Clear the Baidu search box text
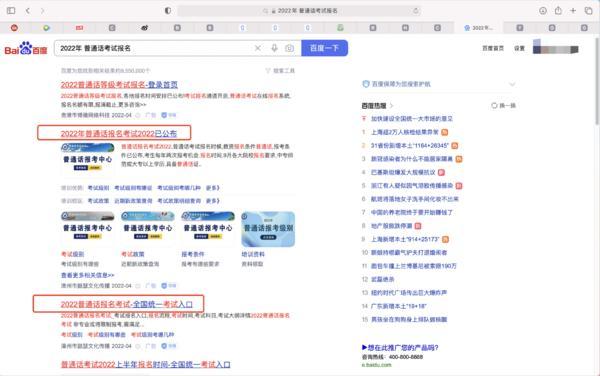Image resolution: width=600 pixels, height=376 pixels. click(258, 48)
